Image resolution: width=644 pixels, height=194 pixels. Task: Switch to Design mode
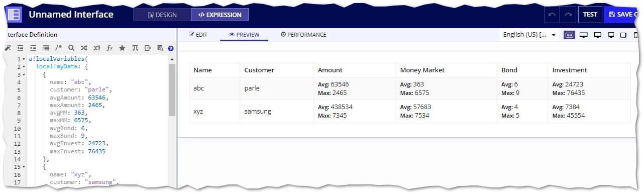[162, 15]
